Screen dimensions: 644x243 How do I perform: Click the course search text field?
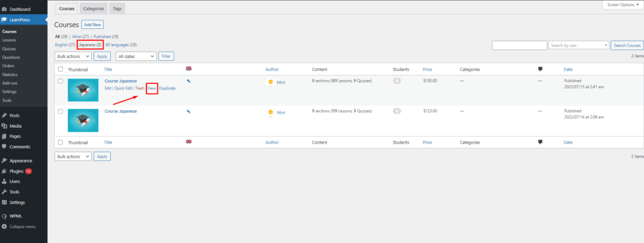[519, 45]
